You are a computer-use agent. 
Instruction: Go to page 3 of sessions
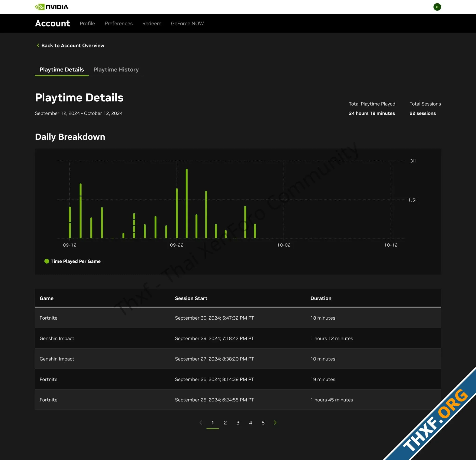(x=238, y=423)
